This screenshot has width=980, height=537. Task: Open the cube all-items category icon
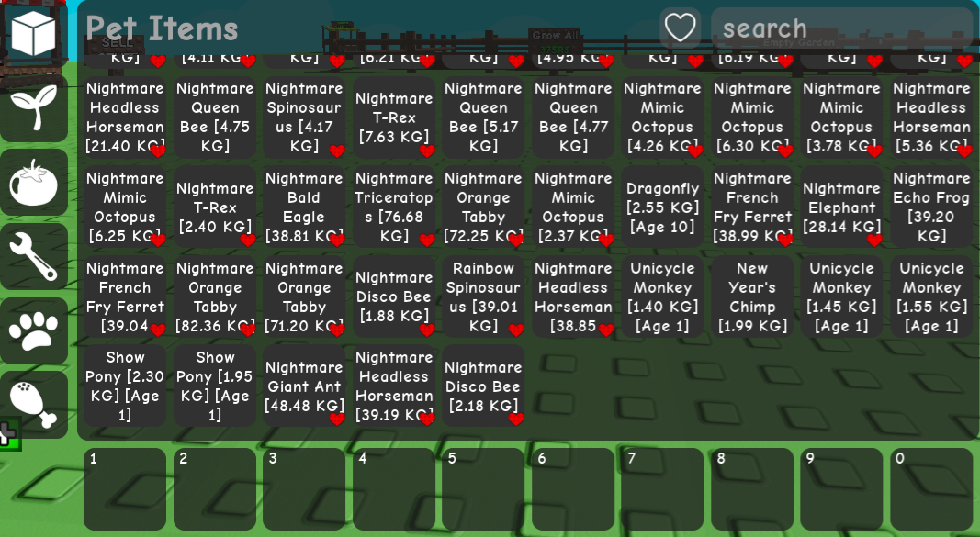pos(34,34)
